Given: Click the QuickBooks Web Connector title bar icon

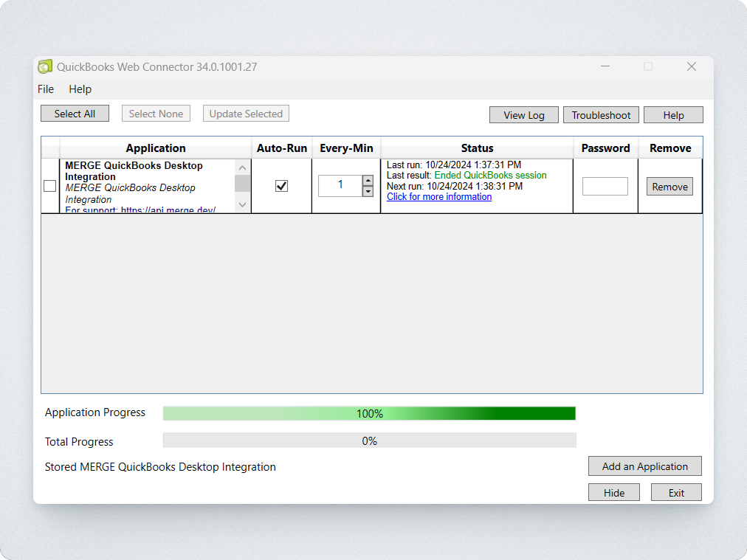Looking at the screenshot, I should (x=45, y=66).
